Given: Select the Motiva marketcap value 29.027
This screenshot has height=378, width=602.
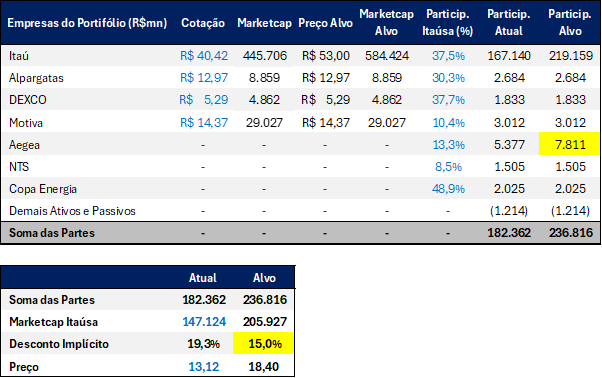Looking at the screenshot, I should tap(264, 123).
